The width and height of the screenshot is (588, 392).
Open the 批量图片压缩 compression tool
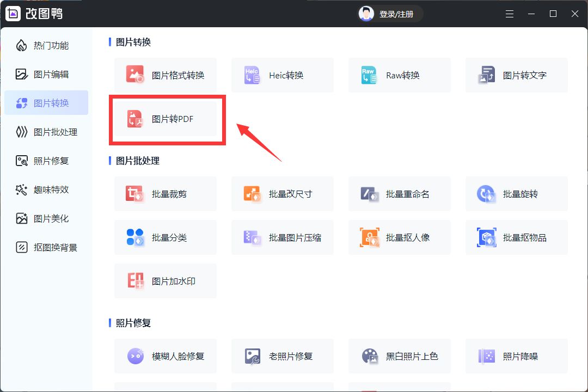282,237
